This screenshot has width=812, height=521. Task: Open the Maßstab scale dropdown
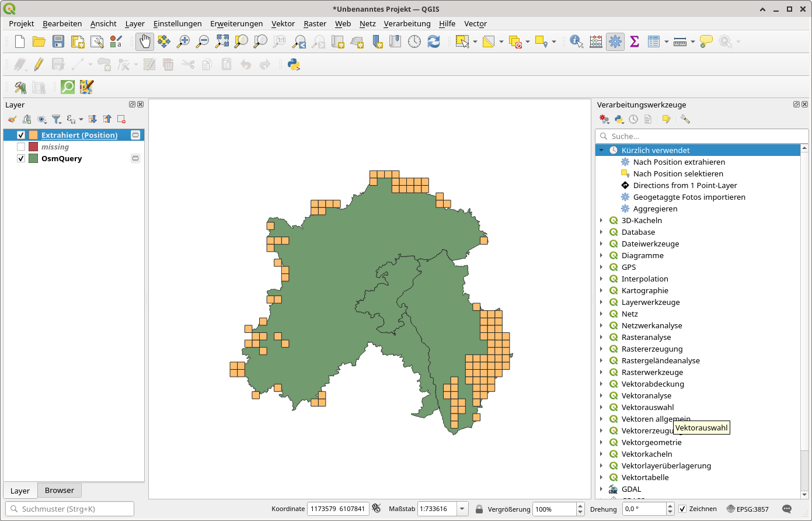462,509
